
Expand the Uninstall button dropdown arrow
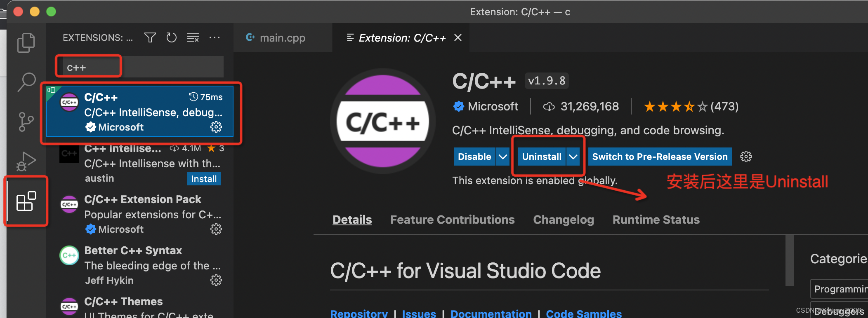pos(573,157)
